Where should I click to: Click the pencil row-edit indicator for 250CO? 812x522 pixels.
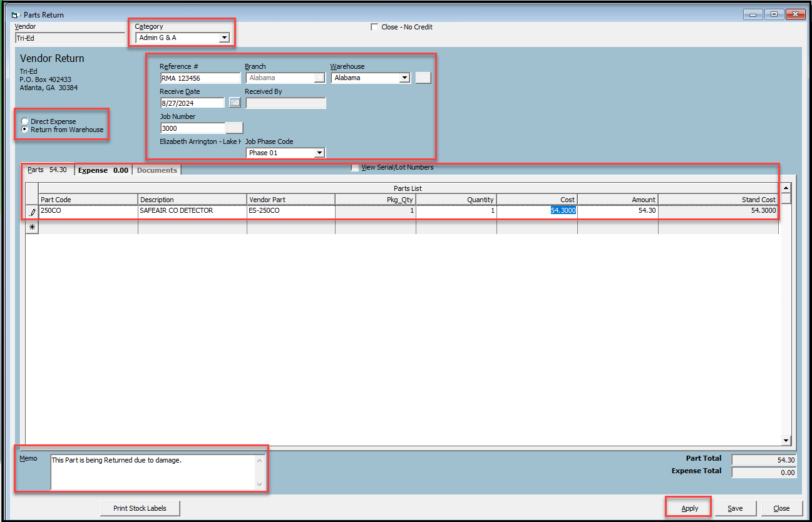click(x=32, y=212)
